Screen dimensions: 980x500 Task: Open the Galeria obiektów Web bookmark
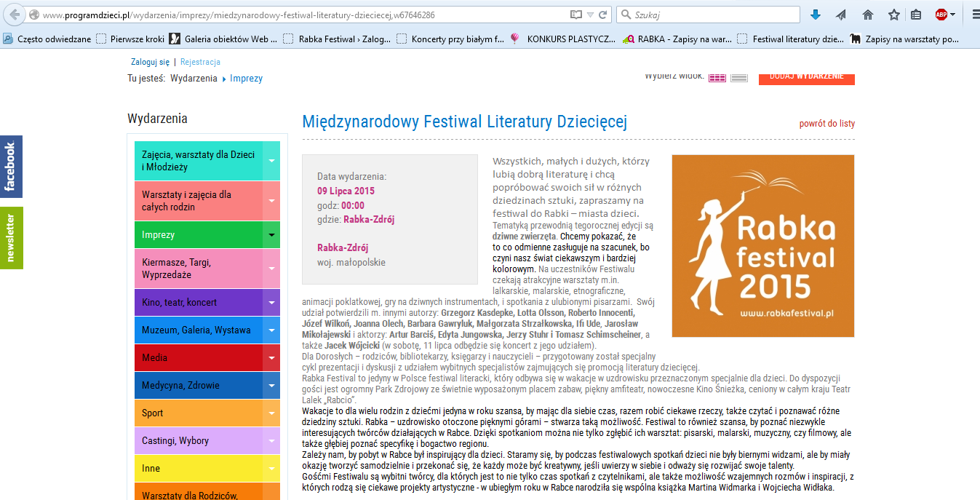(x=223, y=39)
